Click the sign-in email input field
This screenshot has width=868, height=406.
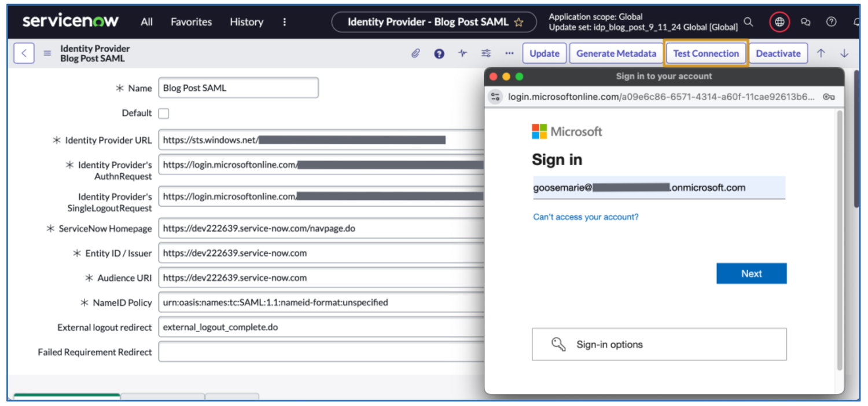pyautogui.click(x=659, y=188)
